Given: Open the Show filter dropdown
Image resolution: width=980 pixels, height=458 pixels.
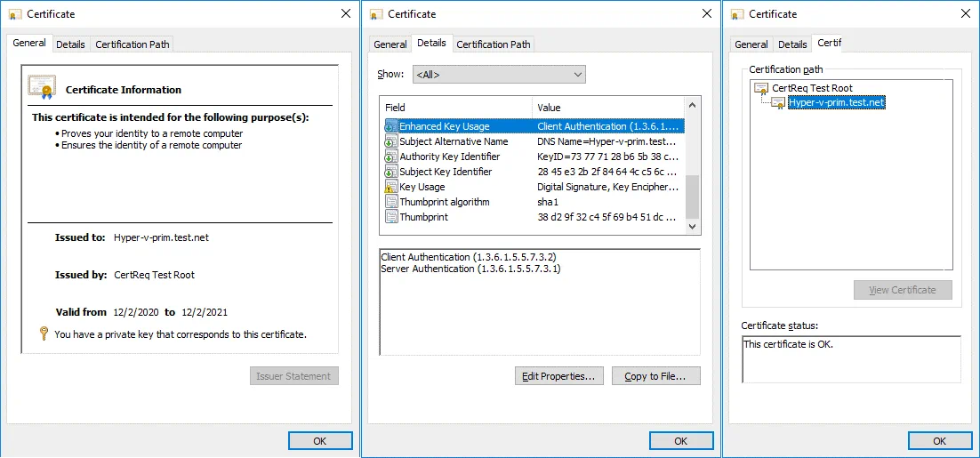Looking at the screenshot, I should [x=499, y=75].
